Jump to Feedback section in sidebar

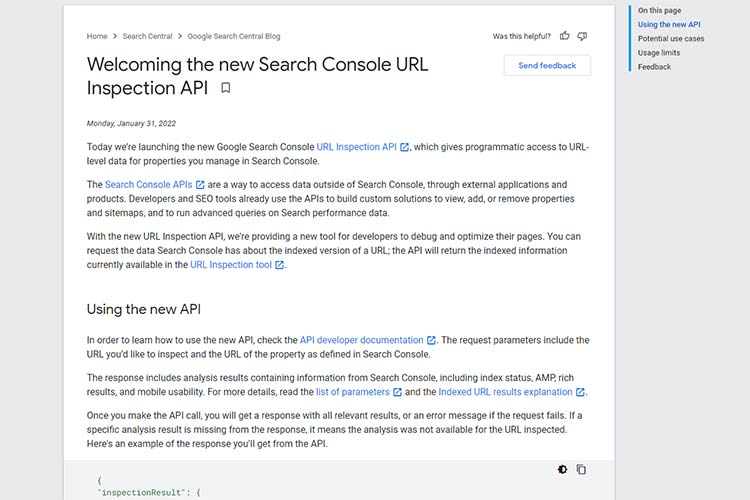[655, 67]
